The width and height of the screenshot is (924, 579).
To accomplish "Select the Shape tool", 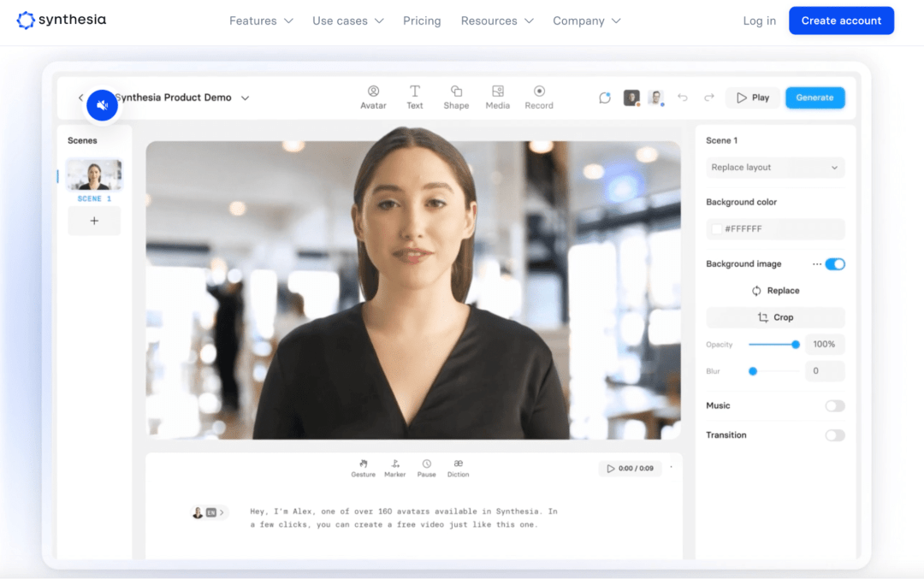I will 456,97.
